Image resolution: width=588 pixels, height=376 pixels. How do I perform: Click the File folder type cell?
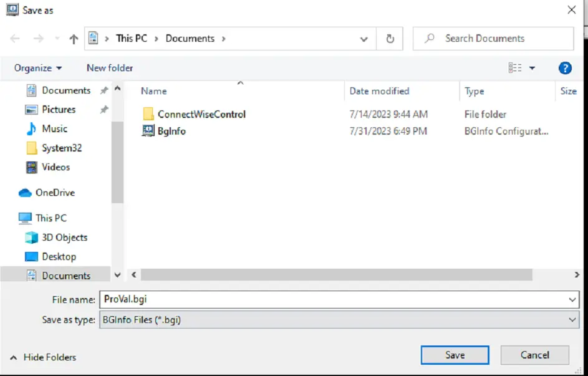pos(485,114)
